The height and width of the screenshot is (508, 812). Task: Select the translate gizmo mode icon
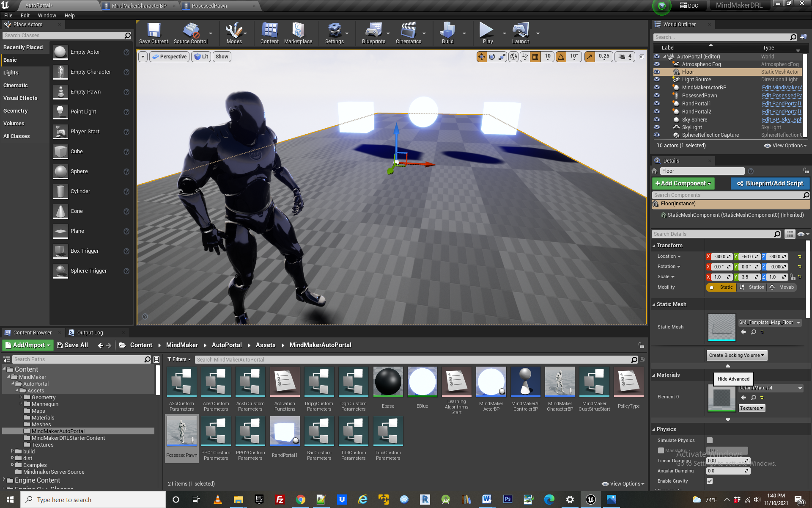481,57
